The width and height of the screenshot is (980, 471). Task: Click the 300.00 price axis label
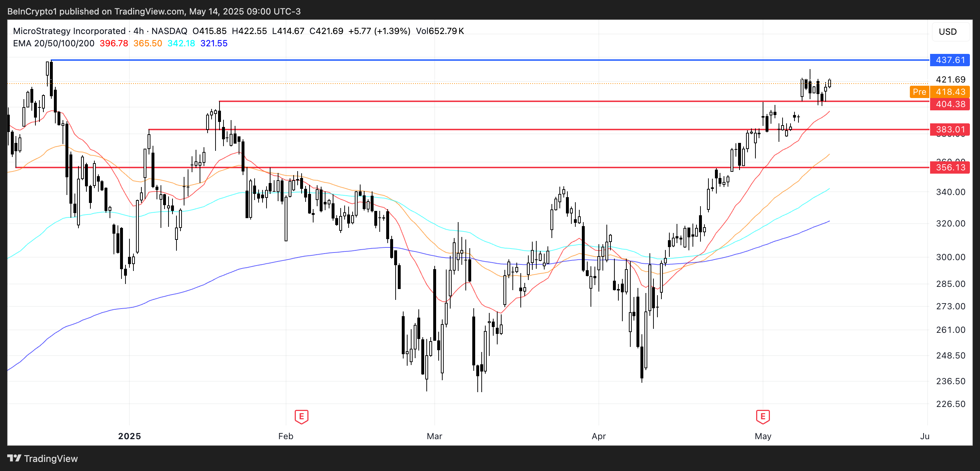(950, 257)
